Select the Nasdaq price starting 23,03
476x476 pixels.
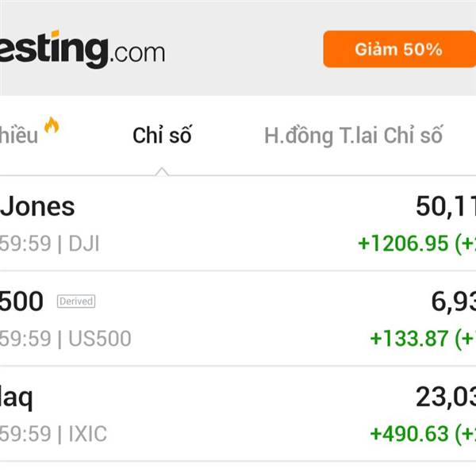(445, 397)
